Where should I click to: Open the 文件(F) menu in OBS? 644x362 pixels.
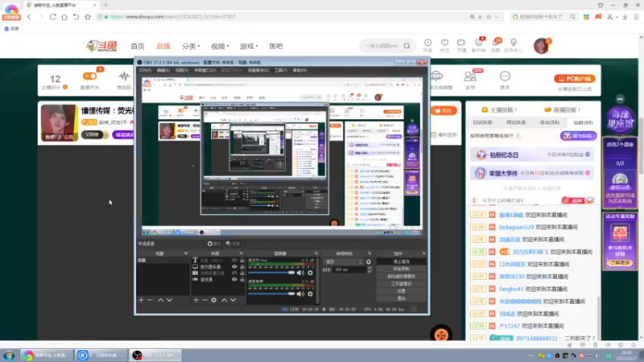tap(145, 70)
